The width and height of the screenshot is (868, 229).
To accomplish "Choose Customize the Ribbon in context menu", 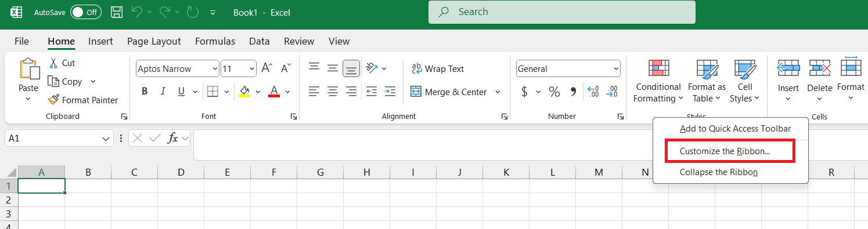I will tap(725, 151).
